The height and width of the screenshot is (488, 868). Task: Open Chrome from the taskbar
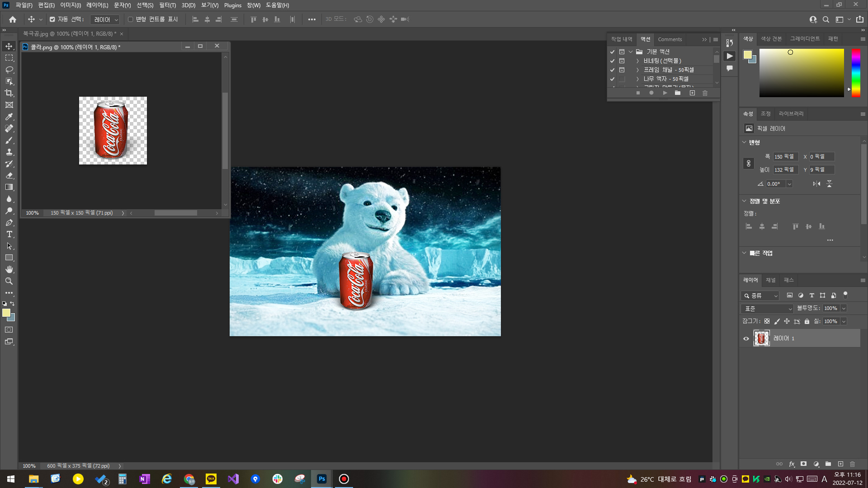189,479
